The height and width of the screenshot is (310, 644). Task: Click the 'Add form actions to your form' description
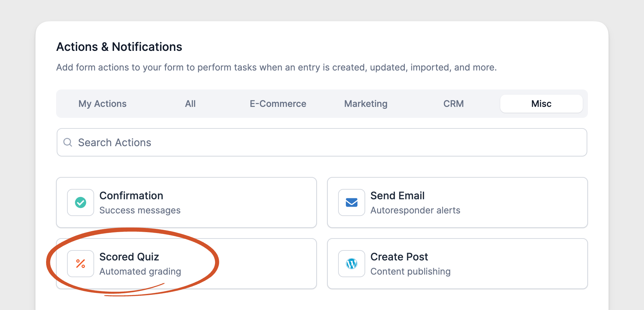(x=277, y=68)
